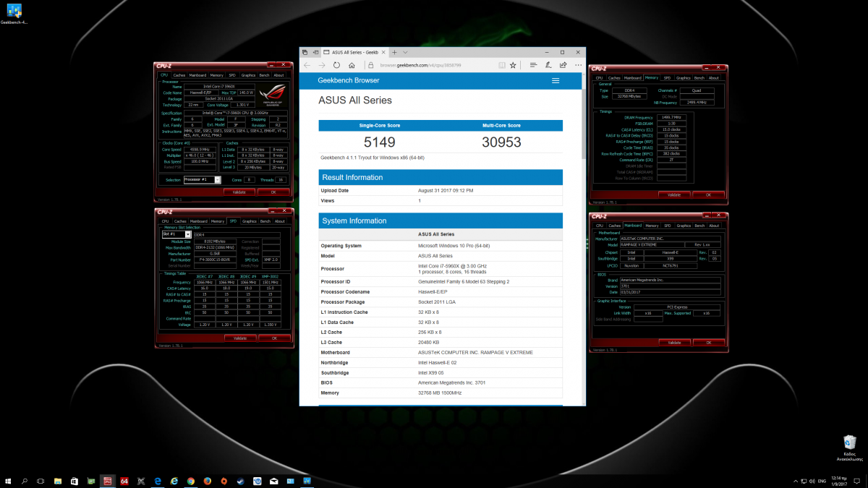Click the Single-Core Score value 5149
The height and width of the screenshot is (488, 868).
click(380, 142)
